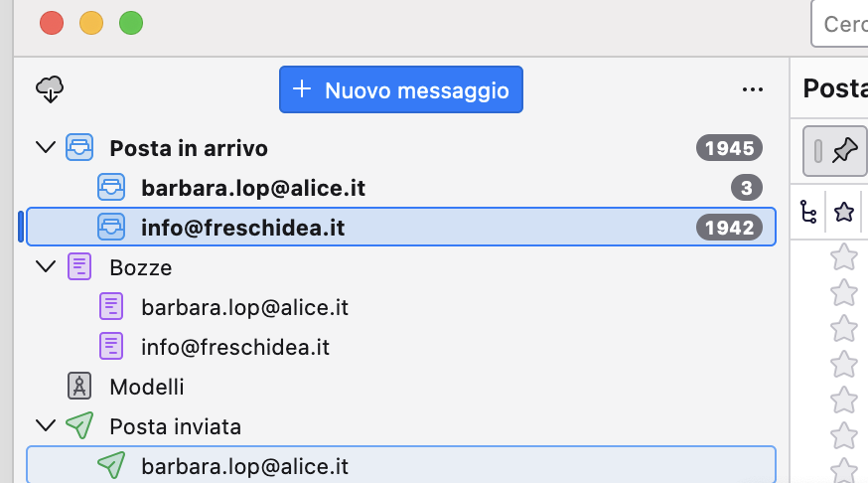The width and height of the screenshot is (868, 483).
Task: Click the Bozze drafts folder icon
Action: coord(79,267)
